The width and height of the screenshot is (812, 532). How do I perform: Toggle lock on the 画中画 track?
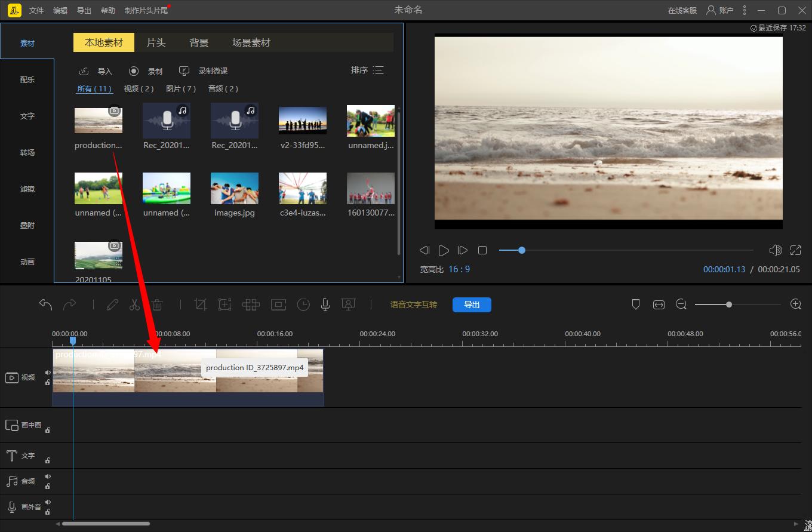tap(48, 429)
